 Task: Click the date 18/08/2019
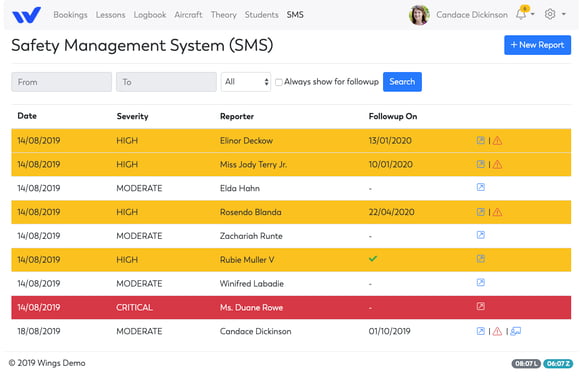point(39,331)
